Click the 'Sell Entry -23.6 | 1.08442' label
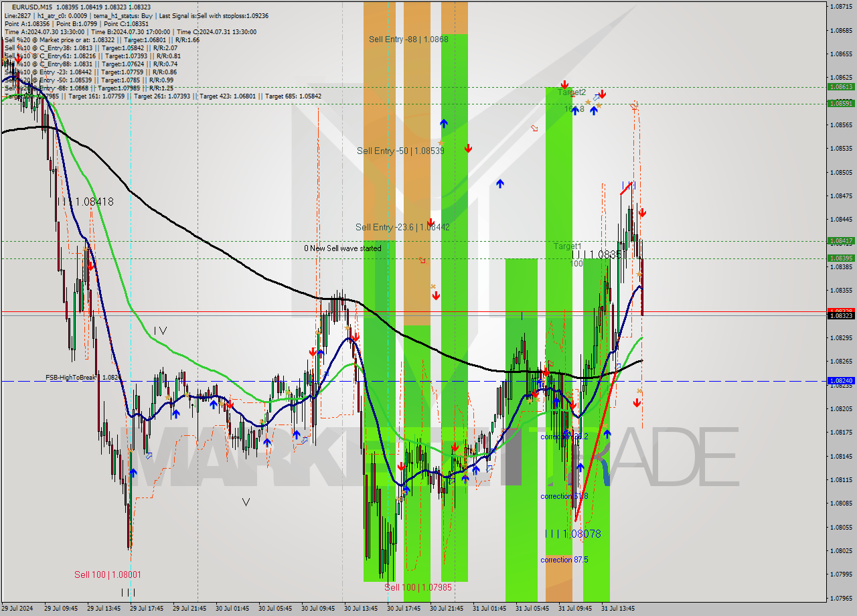This screenshot has height=616, width=857. coord(402,227)
